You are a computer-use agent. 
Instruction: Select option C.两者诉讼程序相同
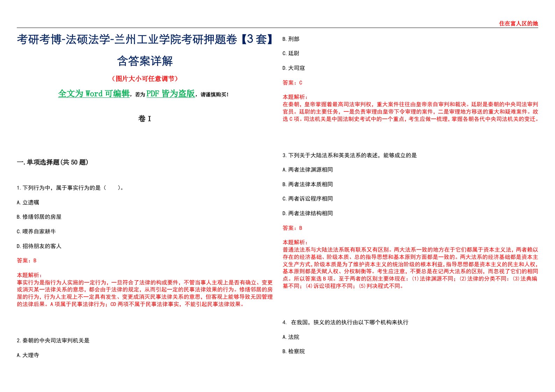(x=308, y=199)
